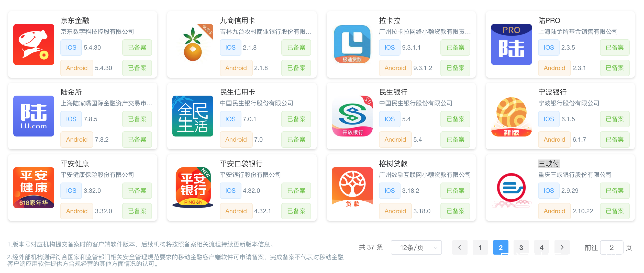Switch to page 3 of results
This screenshot has width=644, height=273.
(521, 247)
